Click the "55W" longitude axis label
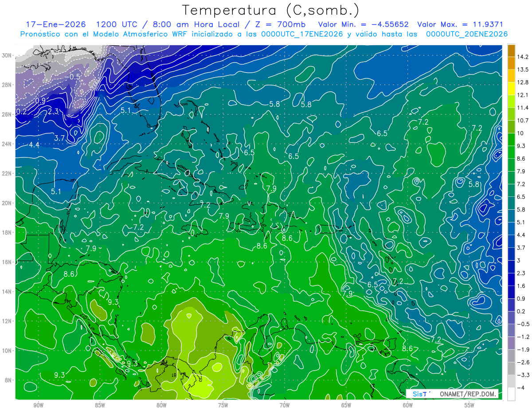The height and width of the screenshot is (411, 532). 469,406
